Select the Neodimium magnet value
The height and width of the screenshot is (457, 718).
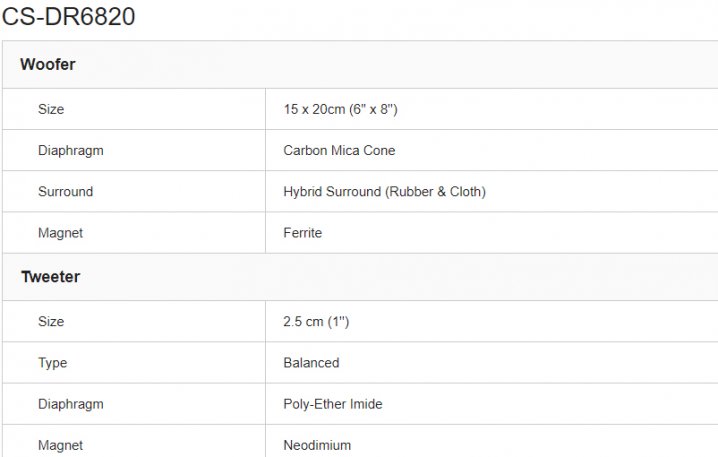(317, 445)
